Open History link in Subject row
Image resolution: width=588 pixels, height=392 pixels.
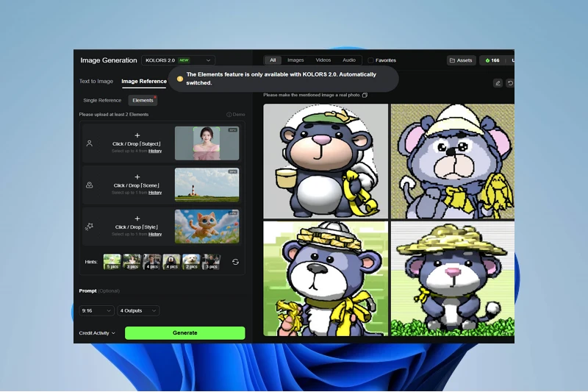click(155, 152)
